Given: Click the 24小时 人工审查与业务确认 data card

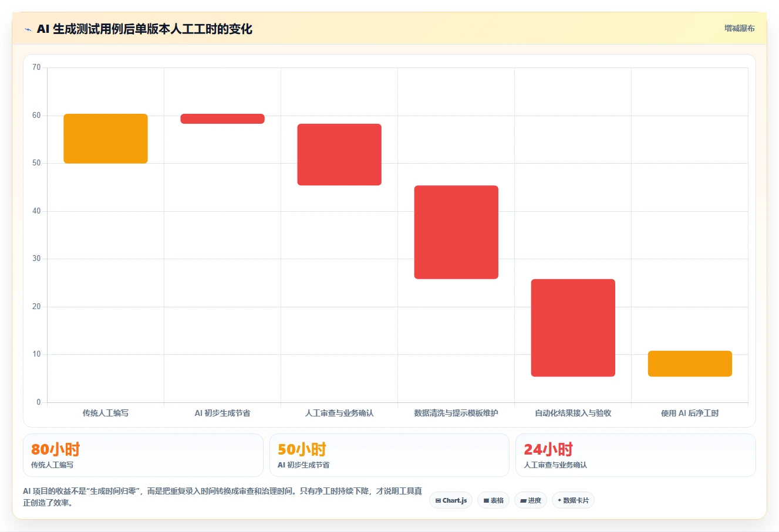Looking at the screenshot, I should (635, 455).
